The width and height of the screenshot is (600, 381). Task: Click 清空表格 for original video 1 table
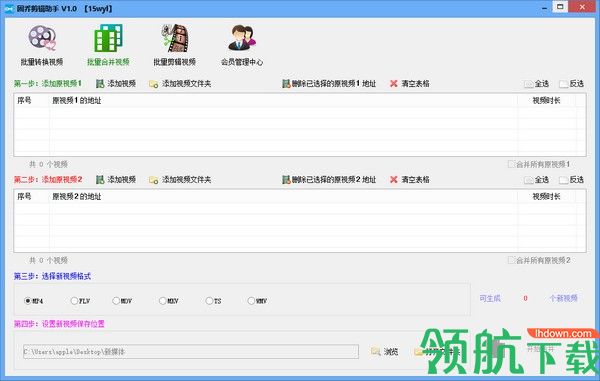pyautogui.click(x=409, y=83)
